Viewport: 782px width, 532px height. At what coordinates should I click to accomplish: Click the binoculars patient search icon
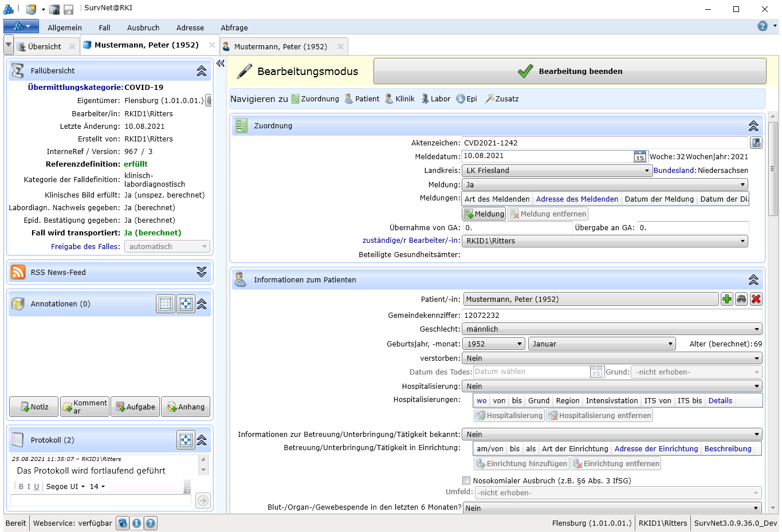coord(741,299)
